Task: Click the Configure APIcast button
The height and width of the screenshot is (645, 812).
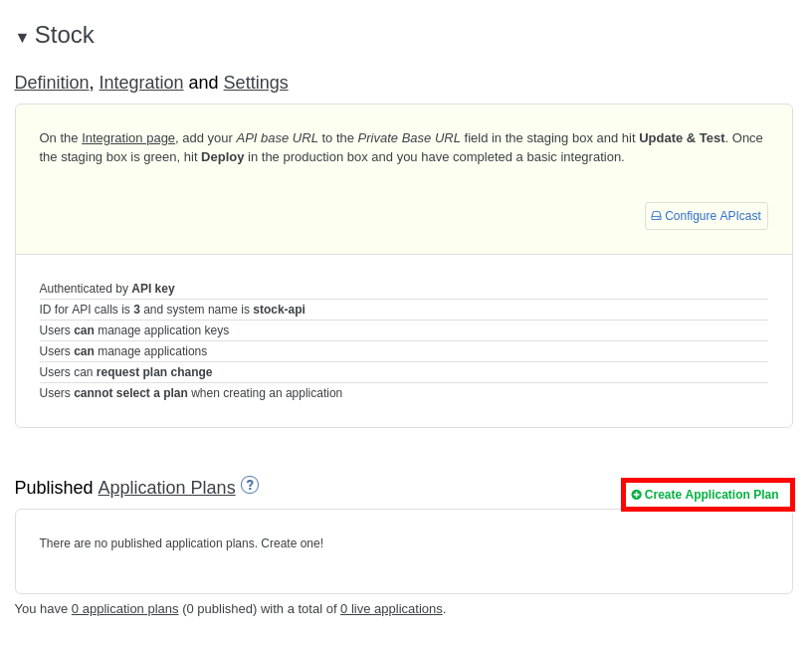Action: [711, 216]
